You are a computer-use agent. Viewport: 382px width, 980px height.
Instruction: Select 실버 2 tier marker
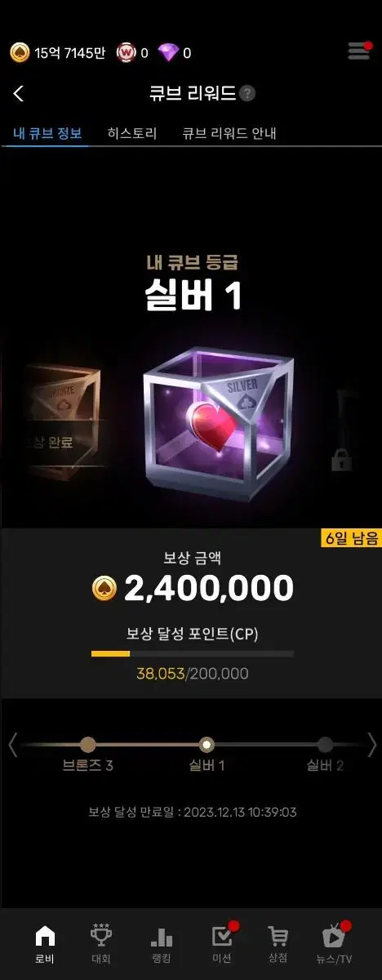(x=325, y=745)
